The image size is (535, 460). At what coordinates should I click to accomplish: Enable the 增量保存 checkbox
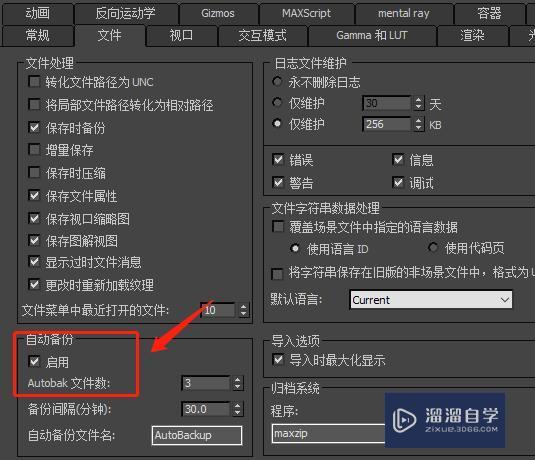(34, 150)
